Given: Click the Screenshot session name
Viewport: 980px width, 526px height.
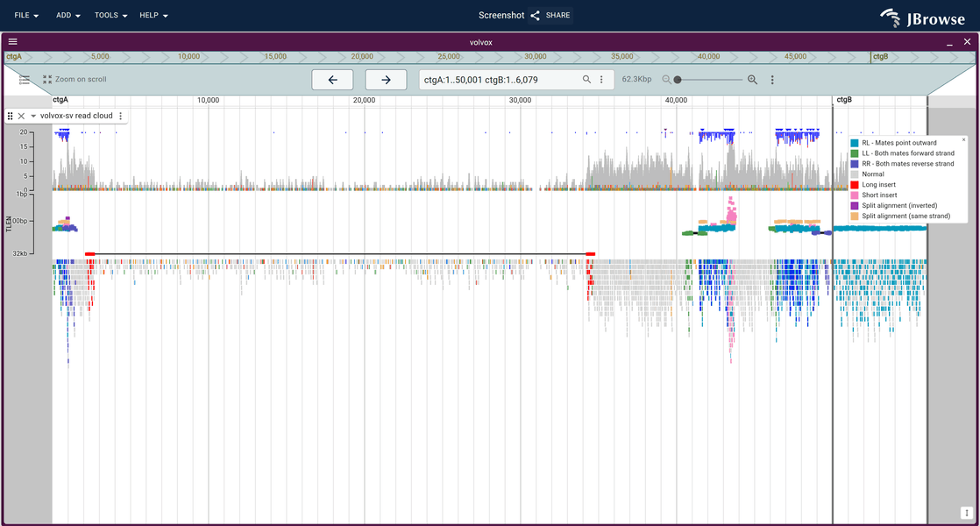Looking at the screenshot, I should [501, 15].
